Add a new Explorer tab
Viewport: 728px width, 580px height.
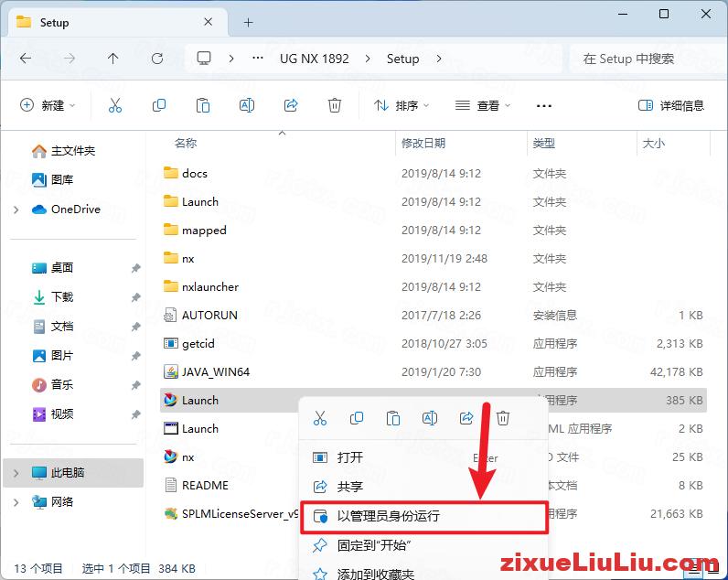tap(249, 22)
